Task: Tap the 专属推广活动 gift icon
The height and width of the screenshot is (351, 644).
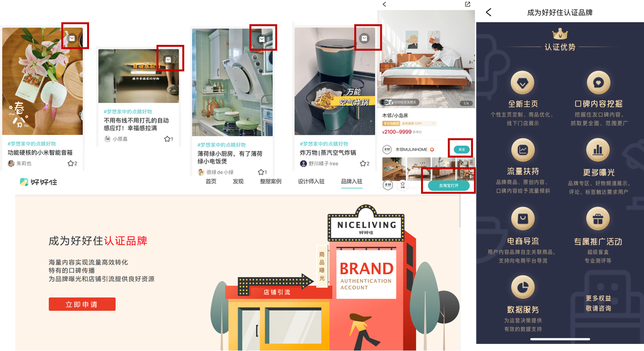Action: click(598, 219)
